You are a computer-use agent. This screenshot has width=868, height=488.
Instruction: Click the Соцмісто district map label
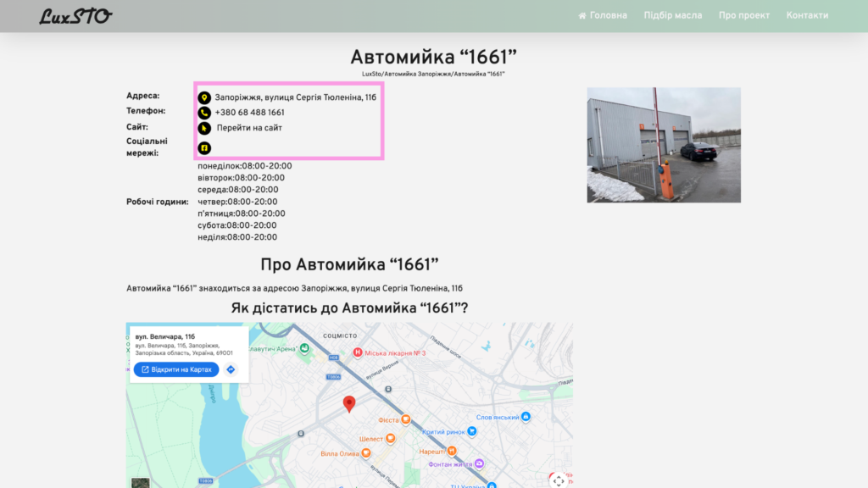point(340,335)
